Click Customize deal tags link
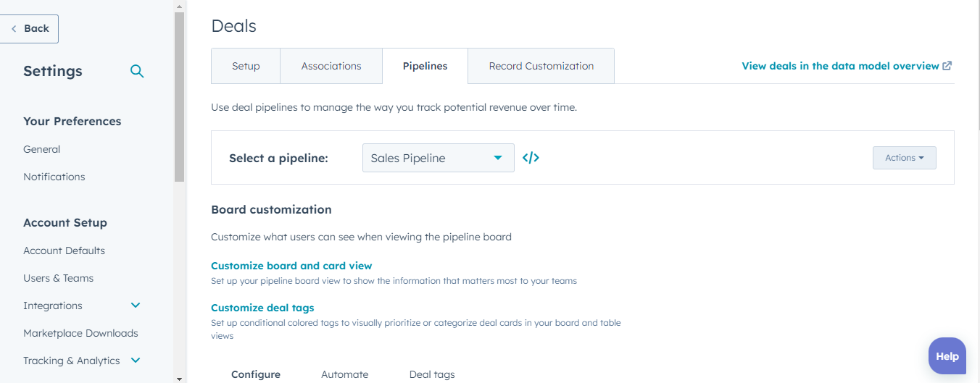This screenshot has height=383, width=980. [x=262, y=308]
